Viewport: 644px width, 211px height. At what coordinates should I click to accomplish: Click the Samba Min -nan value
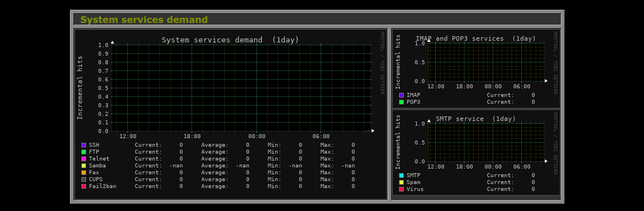[x=295, y=166]
